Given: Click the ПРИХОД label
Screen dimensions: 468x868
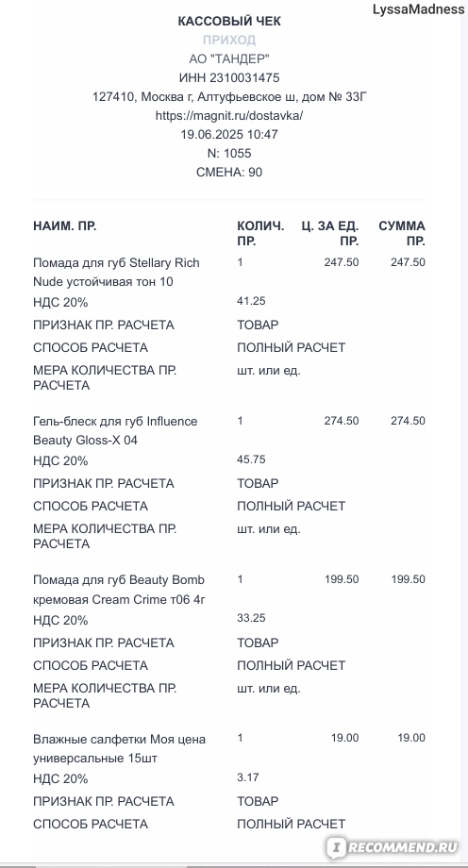Looking at the screenshot, I should pos(229,40).
